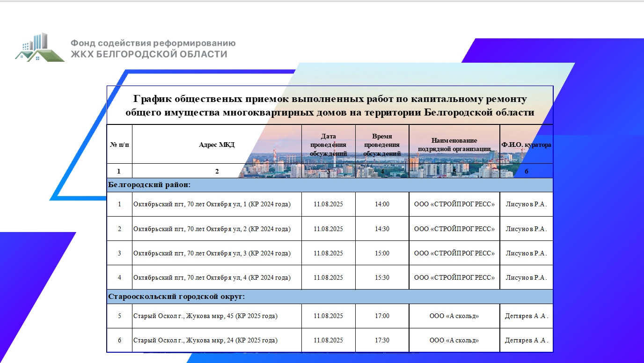This screenshot has height=363, width=644.
Task: Click the date cell in row 5
Action: click(x=329, y=316)
